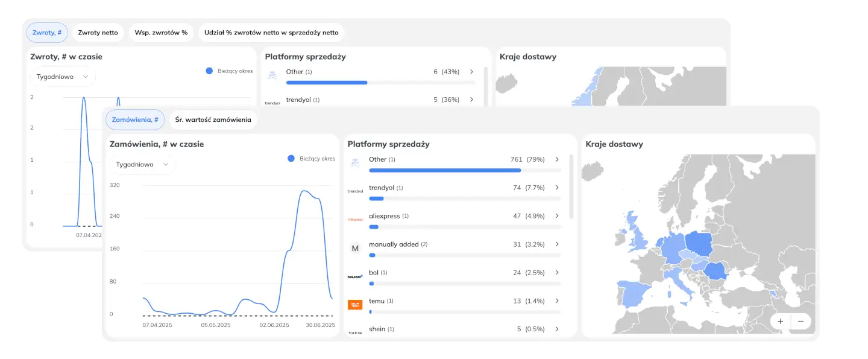Expand the aliexpress row chevron
Screen dimensions: 868x359
(x=557, y=216)
